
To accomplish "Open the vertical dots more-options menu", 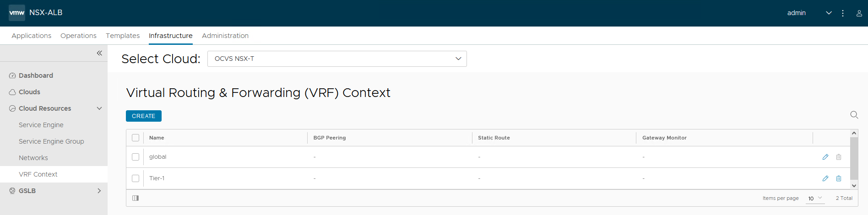I will tap(843, 13).
